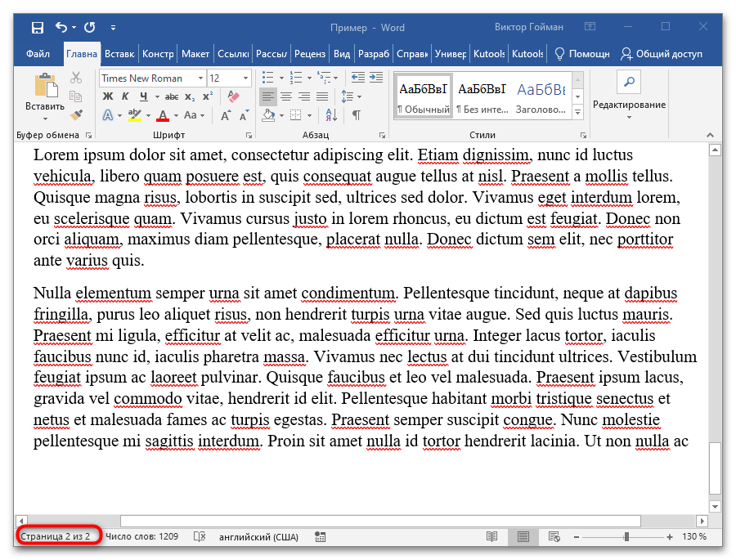Open the Times New Roman font dropdown

(x=200, y=78)
